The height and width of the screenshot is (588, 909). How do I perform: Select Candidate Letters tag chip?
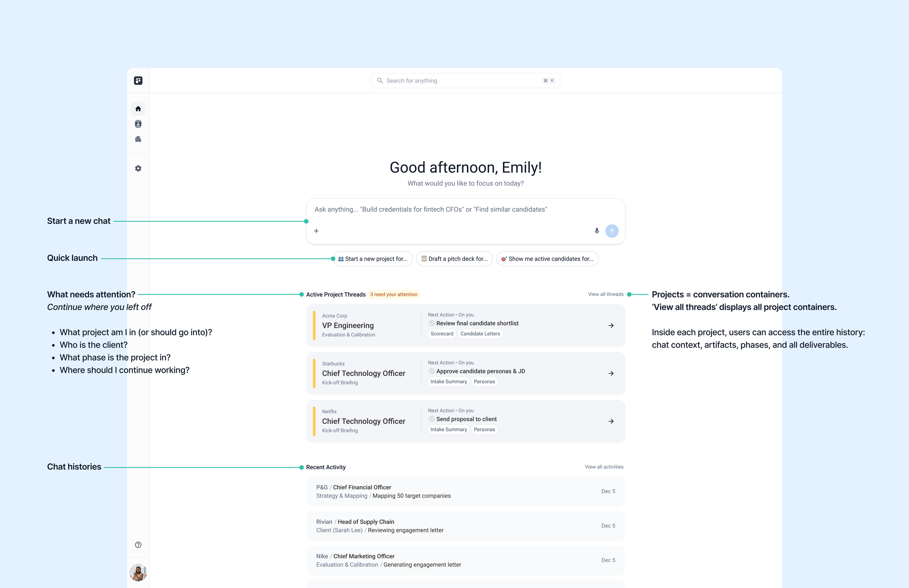point(480,334)
